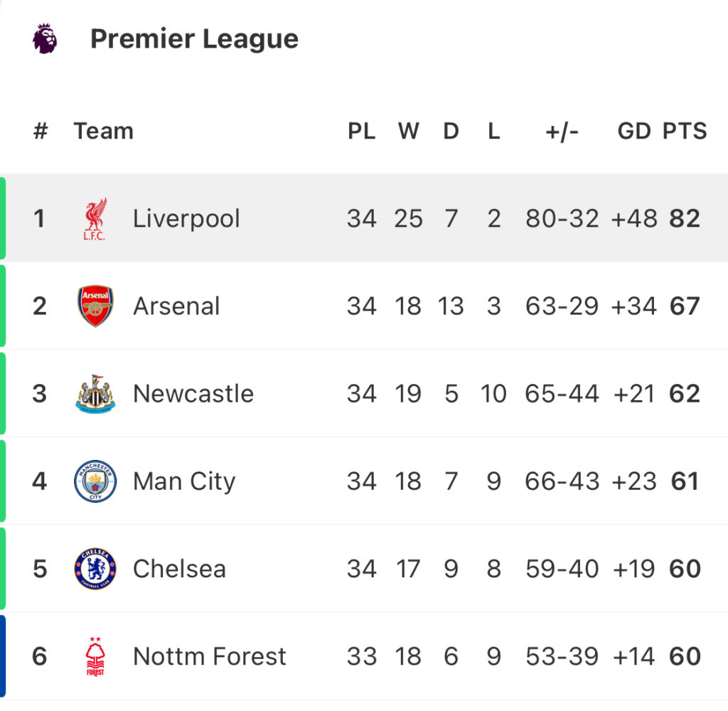This screenshot has height=711, width=728.
Task: Sort by the GD column header
Action: coord(633,131)
